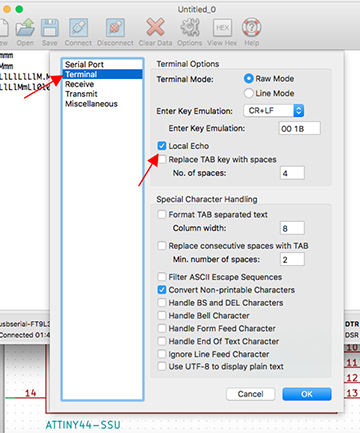Click pin 14 label in schematic
Screen dimensions: 360x433
click(x=30, y=393)
